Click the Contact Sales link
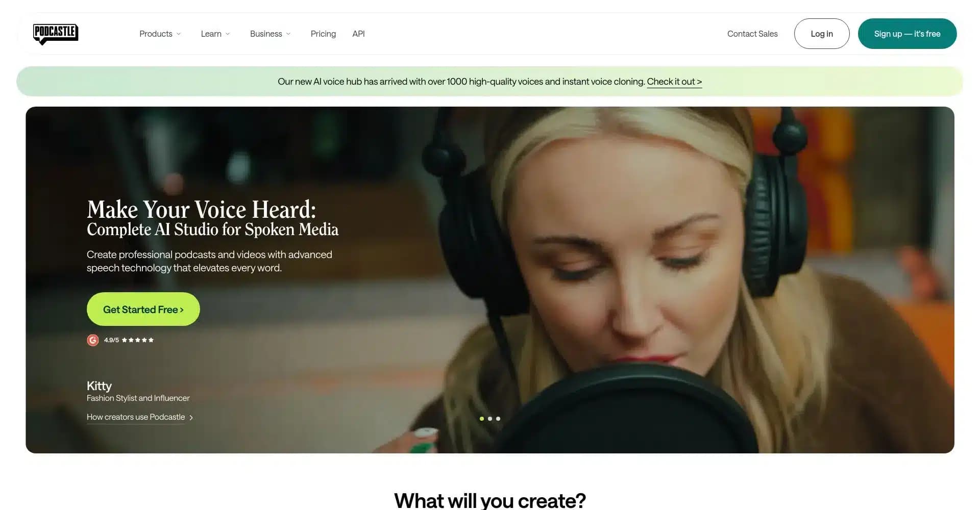The image size is (980, 510). pyautogui.click(x=752, y=34)
